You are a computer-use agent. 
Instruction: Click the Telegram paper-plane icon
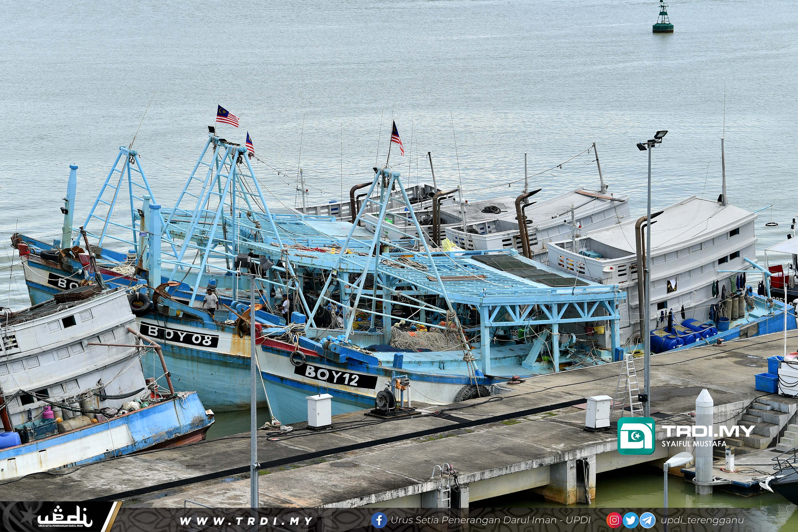(x=647, y=520)
